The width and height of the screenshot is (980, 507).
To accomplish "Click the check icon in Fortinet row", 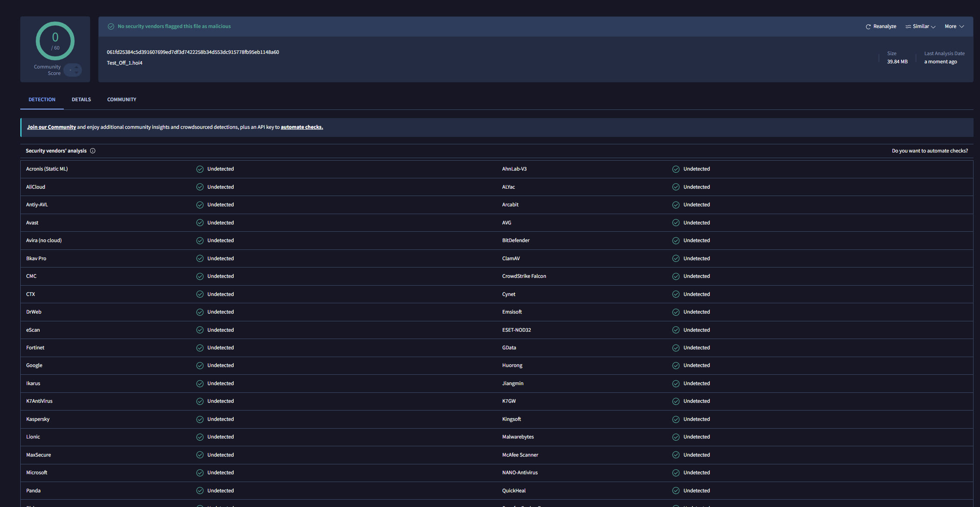I will coord(200,348).
